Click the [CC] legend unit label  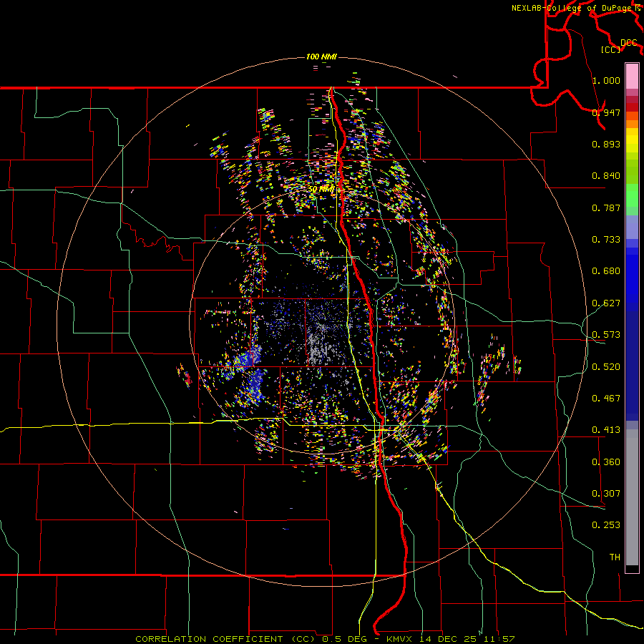tap(611, 49)
